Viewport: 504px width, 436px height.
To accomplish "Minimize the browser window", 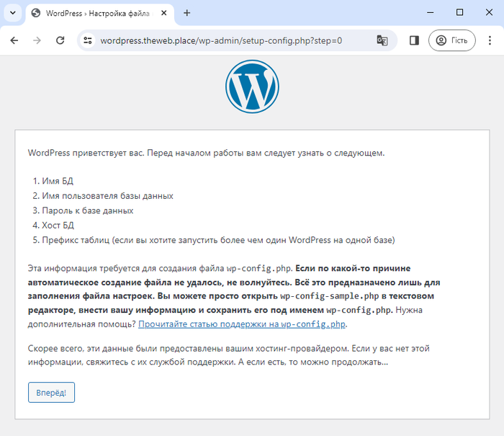I will (x=431, y=12).
